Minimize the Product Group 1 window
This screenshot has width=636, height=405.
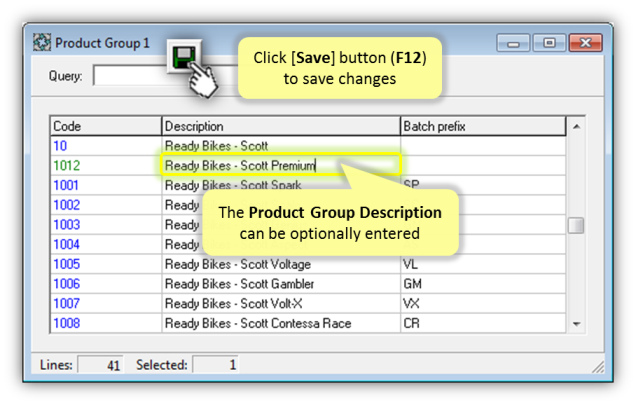[513, 43]
